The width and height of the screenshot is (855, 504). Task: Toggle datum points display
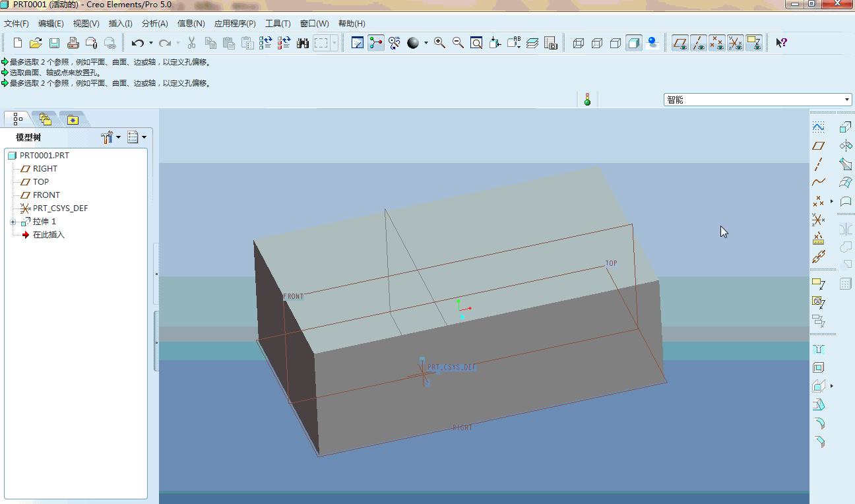pos(716,43)
